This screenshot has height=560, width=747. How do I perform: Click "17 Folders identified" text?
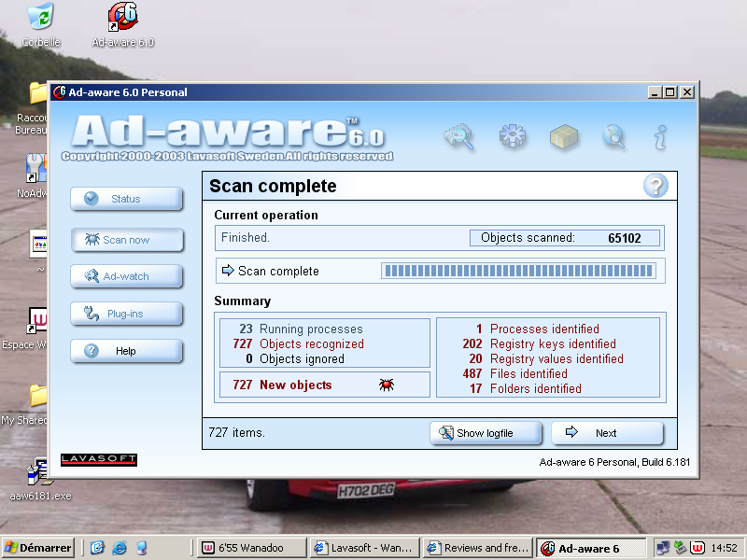[x=526, y=388]
